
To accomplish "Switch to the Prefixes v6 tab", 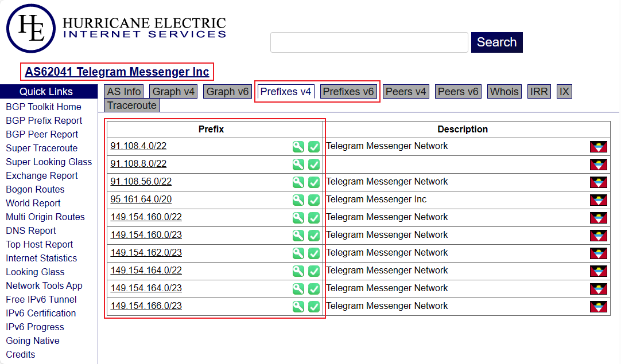I will [348, 92].
